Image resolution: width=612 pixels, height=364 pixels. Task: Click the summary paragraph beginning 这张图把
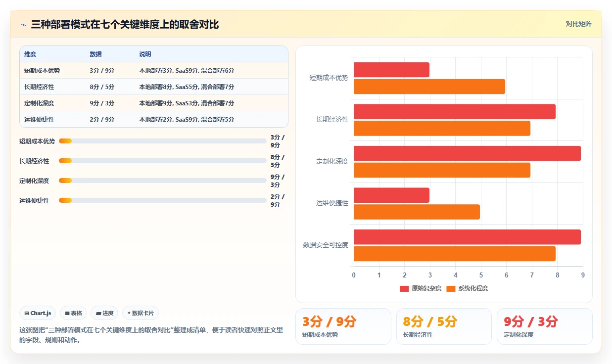[x=151, y=335]
